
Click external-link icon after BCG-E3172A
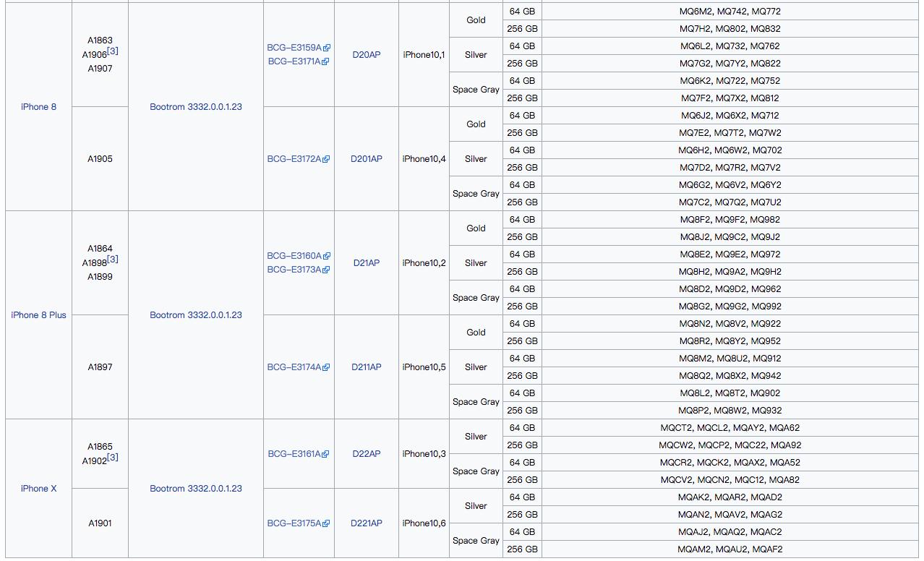pyautogui.click(x=326, y=160)
